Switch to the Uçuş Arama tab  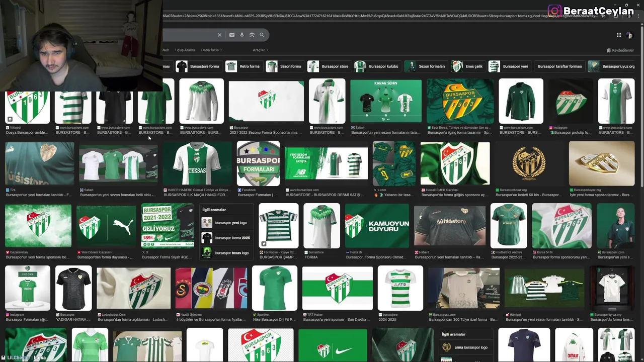185,50
